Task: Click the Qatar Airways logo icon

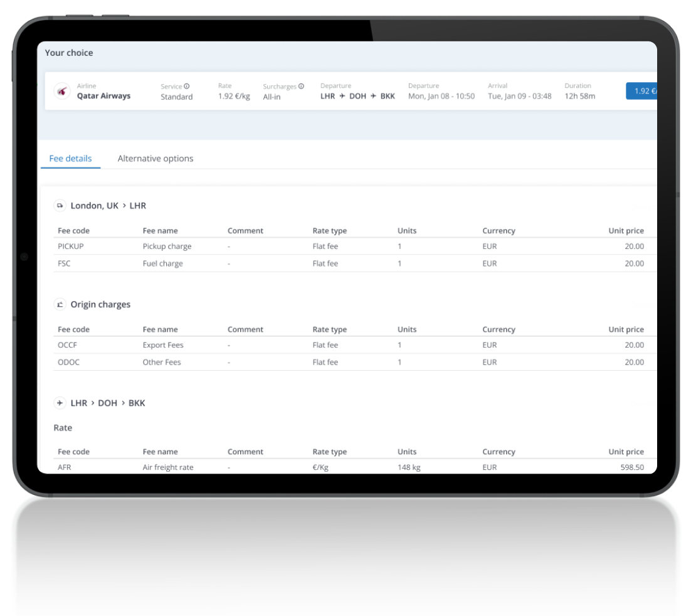Action: click(62, 92)
